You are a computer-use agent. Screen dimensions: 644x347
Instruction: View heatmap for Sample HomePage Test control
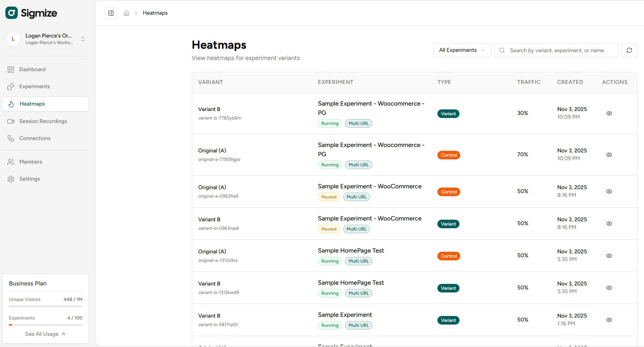coord(609,255)
